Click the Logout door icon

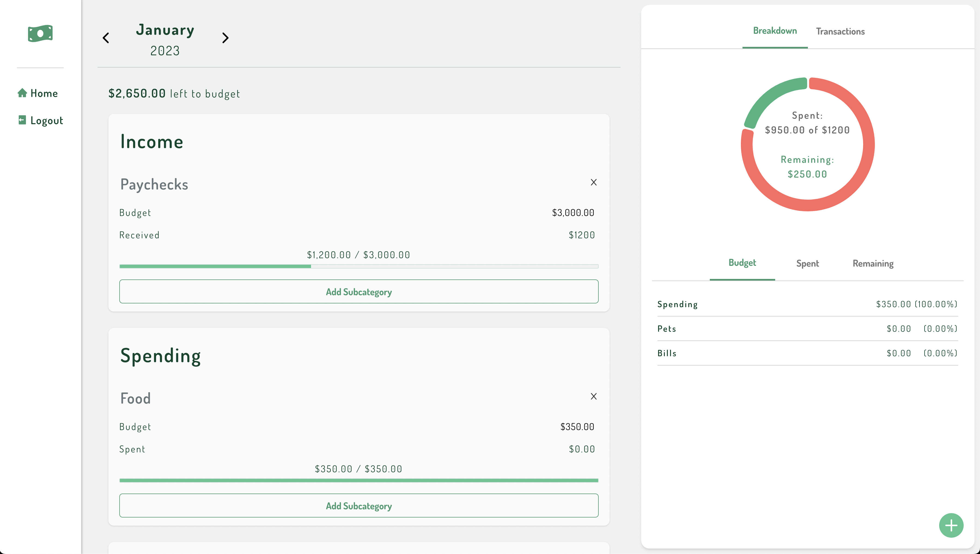[x=22, y=120]
